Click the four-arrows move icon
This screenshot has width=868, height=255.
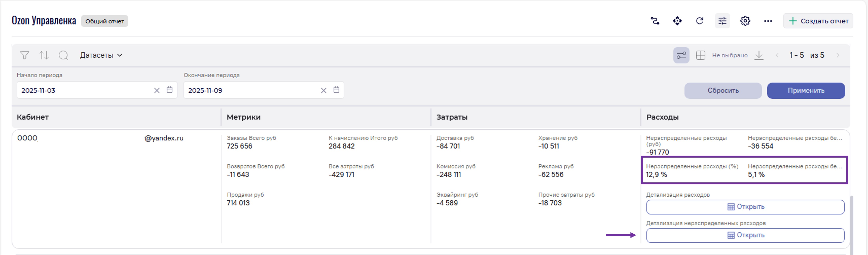[x=677, y=21]
